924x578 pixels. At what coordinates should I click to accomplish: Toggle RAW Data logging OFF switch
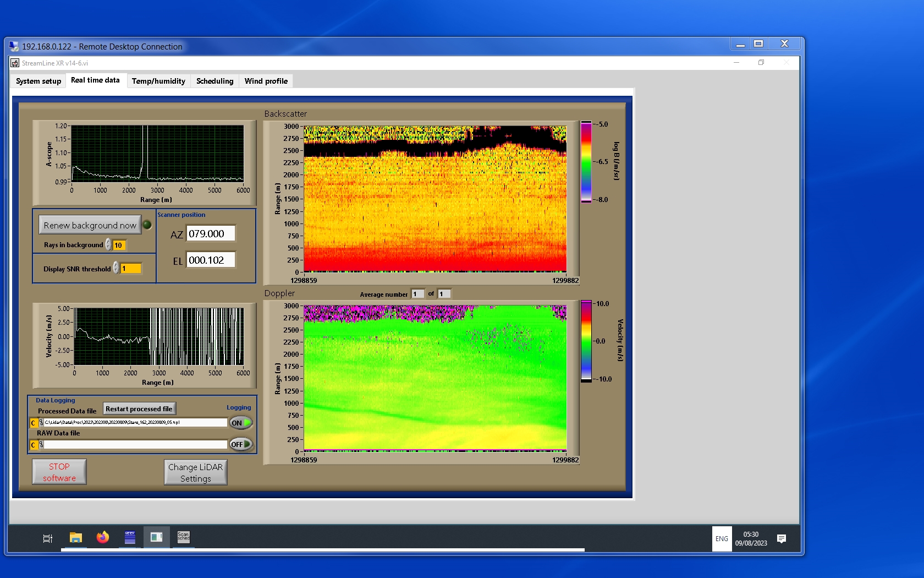click(x=241, y=444)
